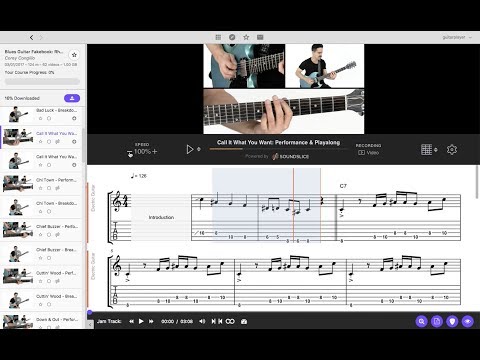Click the metronome icon in Jam Track bar
This screenshot has height=360, width=480.
244,321
